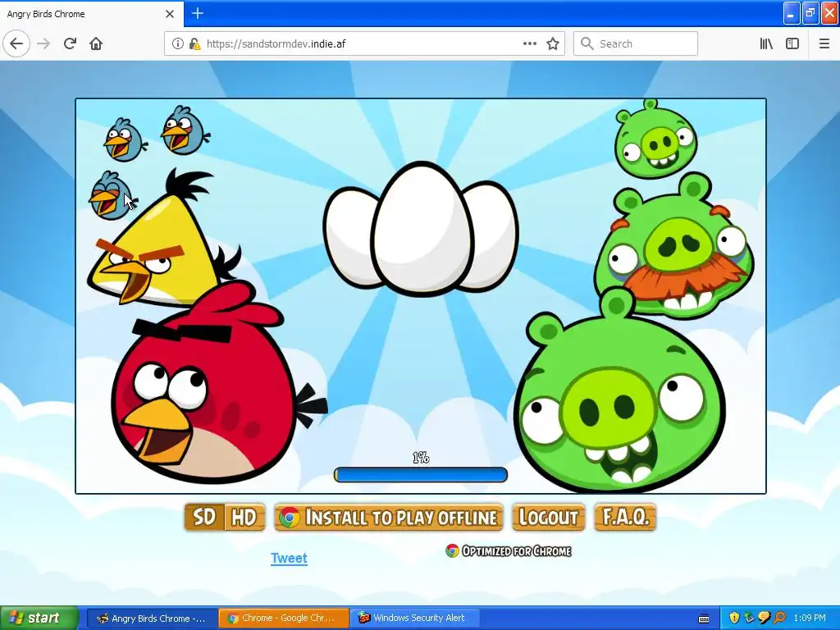The width and height of the screenshot is (840, 630).
Task: Click the yellow security shield tray icon
Action: 734,619
